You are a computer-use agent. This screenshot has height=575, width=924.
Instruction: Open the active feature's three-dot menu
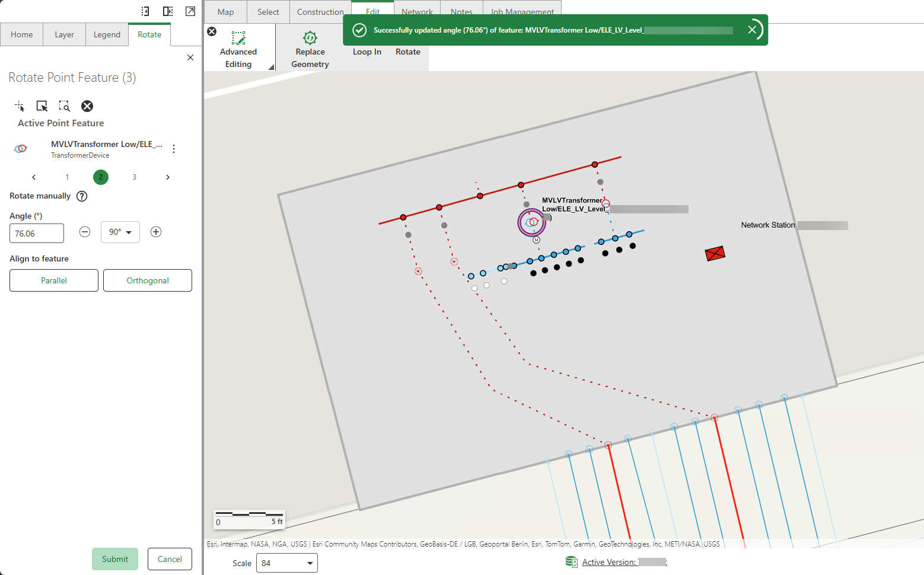tap(174, 149)
